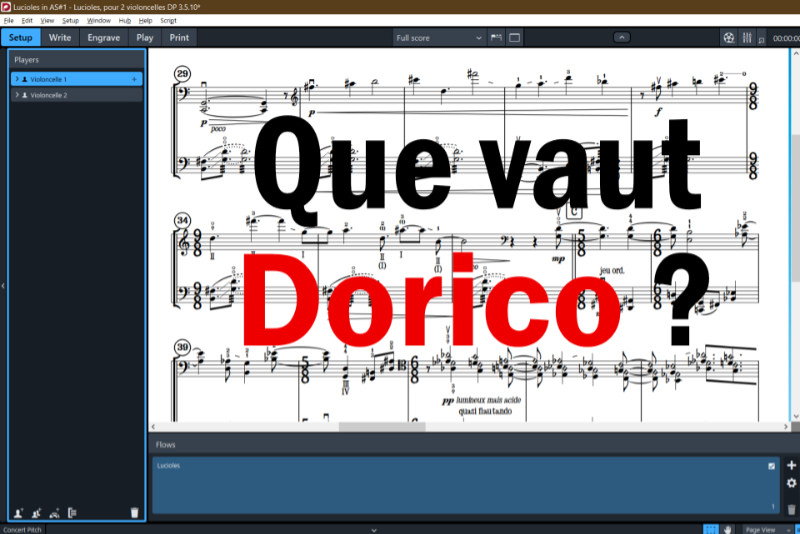Image resolution: width=800 pixels, height=534 pixels.
Task: Switch to Setup mode
Action: [20, 38]
